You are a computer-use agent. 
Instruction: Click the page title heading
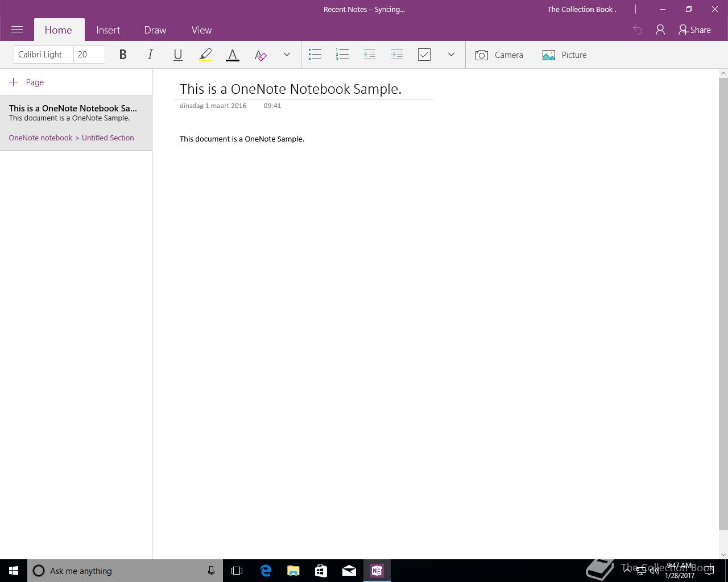[x=291, y=89]
